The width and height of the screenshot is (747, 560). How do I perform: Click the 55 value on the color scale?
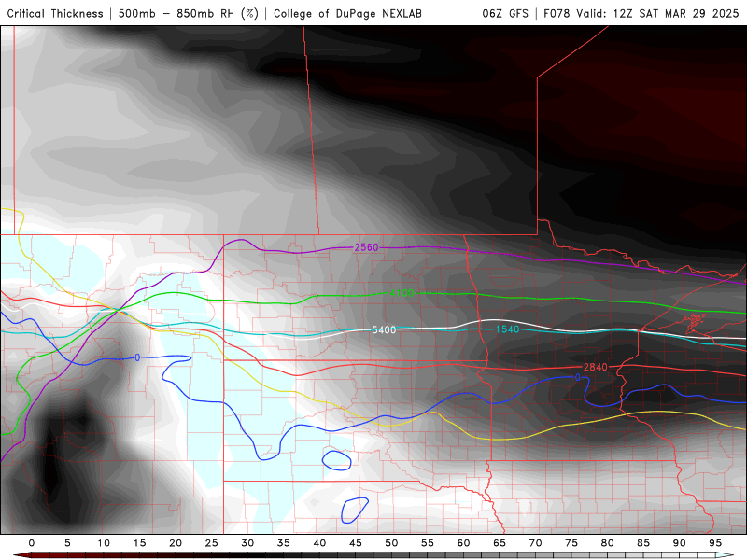point(428,543)
